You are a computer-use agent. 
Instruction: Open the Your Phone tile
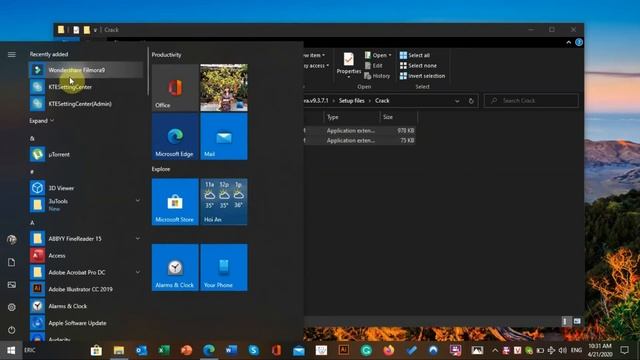click(x=224, y=267)
